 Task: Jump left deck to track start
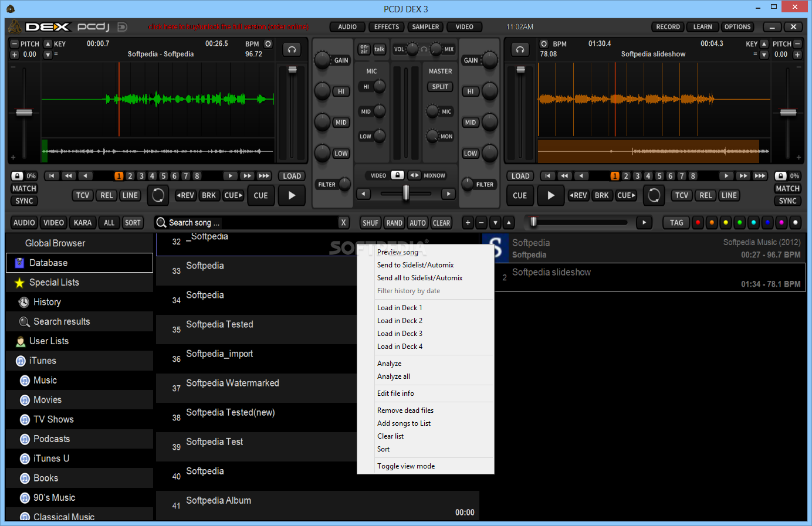52,176
